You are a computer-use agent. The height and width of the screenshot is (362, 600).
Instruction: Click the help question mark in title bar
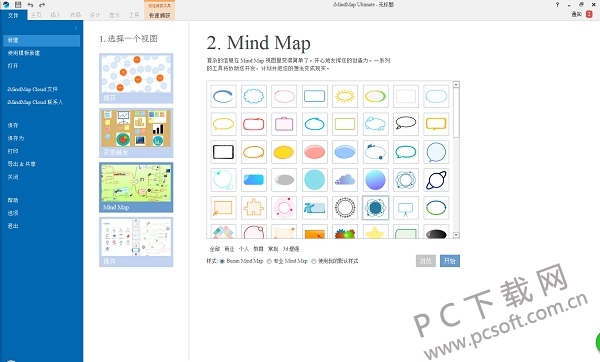pos(557,5)
